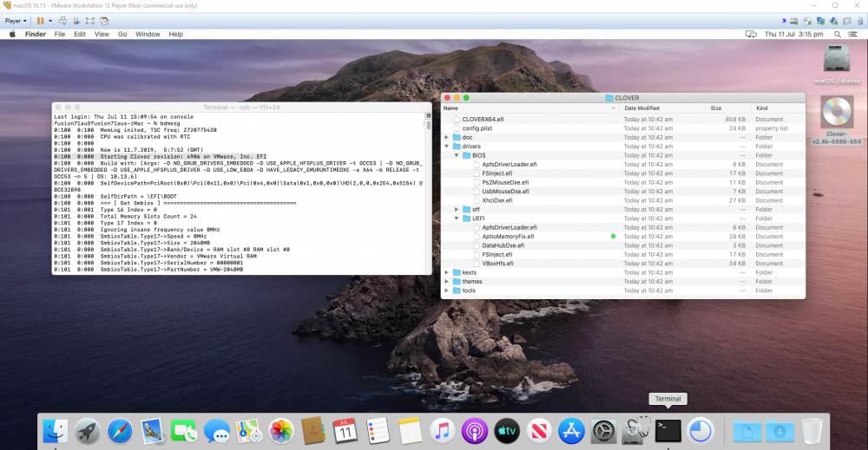Screen dimensions: 868x450
Task: Open Disk Utility from the Dock
Action: (x=635, y=431)
